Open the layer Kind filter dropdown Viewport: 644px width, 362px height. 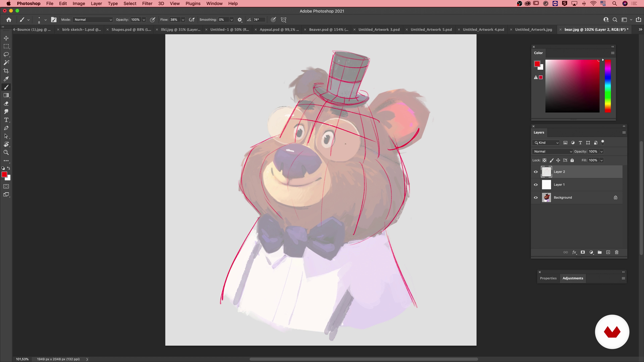coord(546,143)
